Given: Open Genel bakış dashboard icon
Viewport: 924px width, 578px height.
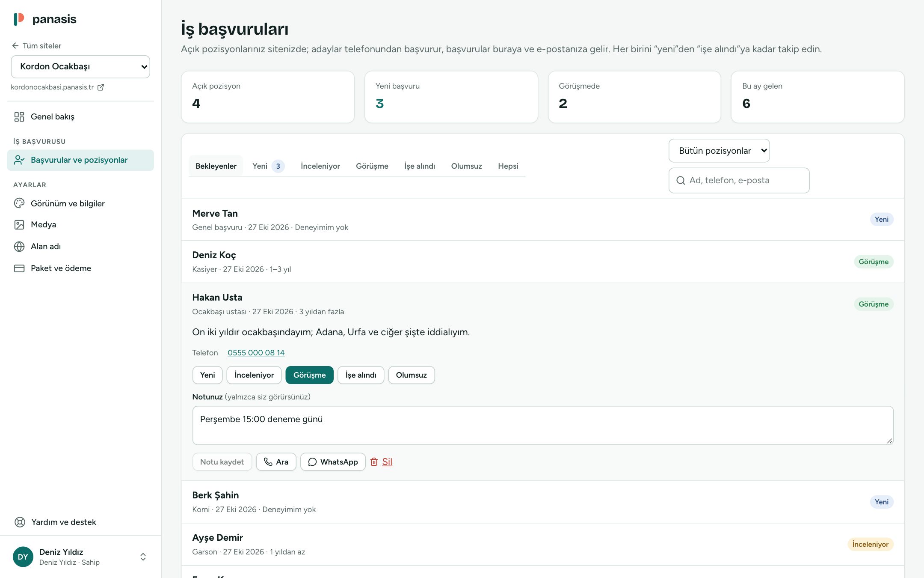Looking at the screenshot, I should click(x=19, y=117).
